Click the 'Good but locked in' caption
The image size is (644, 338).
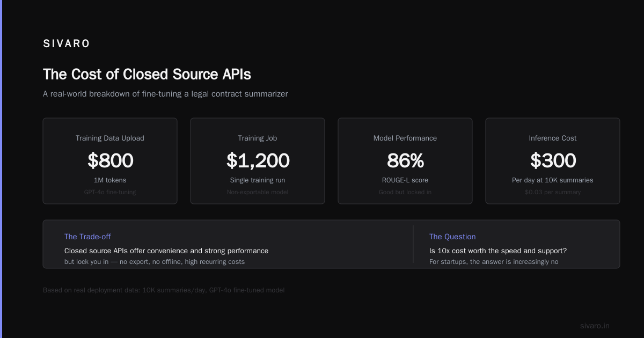[x=405, y=192]
